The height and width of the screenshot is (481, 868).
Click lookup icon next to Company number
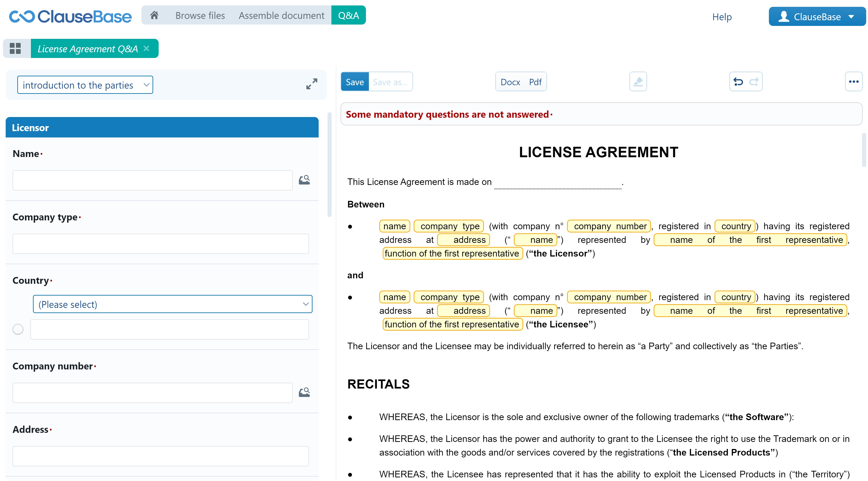pos(304,392)
